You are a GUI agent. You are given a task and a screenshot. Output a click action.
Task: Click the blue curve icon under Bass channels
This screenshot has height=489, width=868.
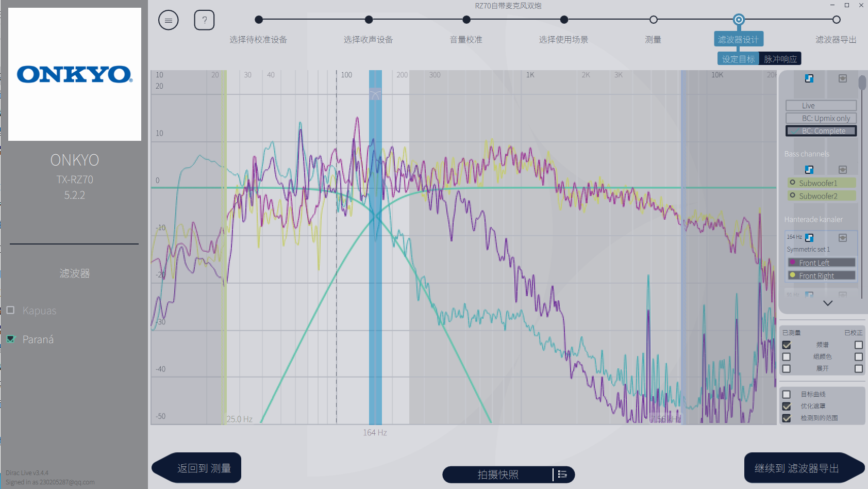pyautogui.click(x=809, y=170)
